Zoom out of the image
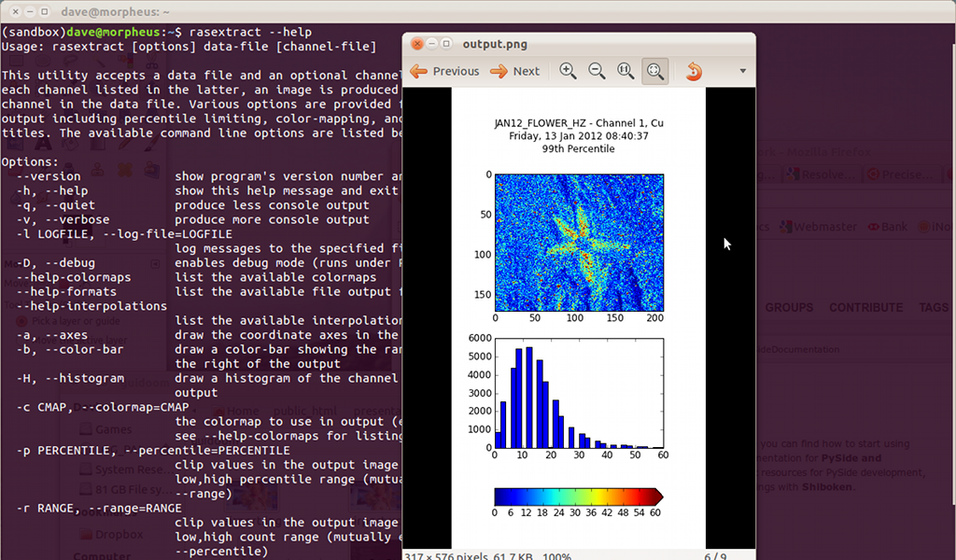The height and width of the screenshot is (560, 956). [597, 71]
